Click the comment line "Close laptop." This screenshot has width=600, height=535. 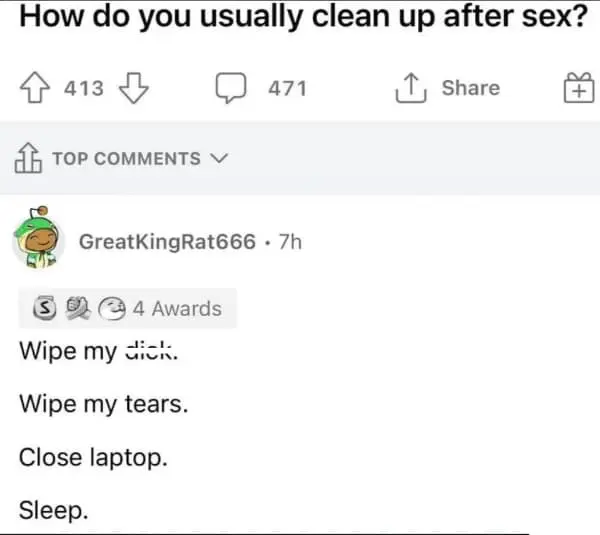(x=93, y=457)
